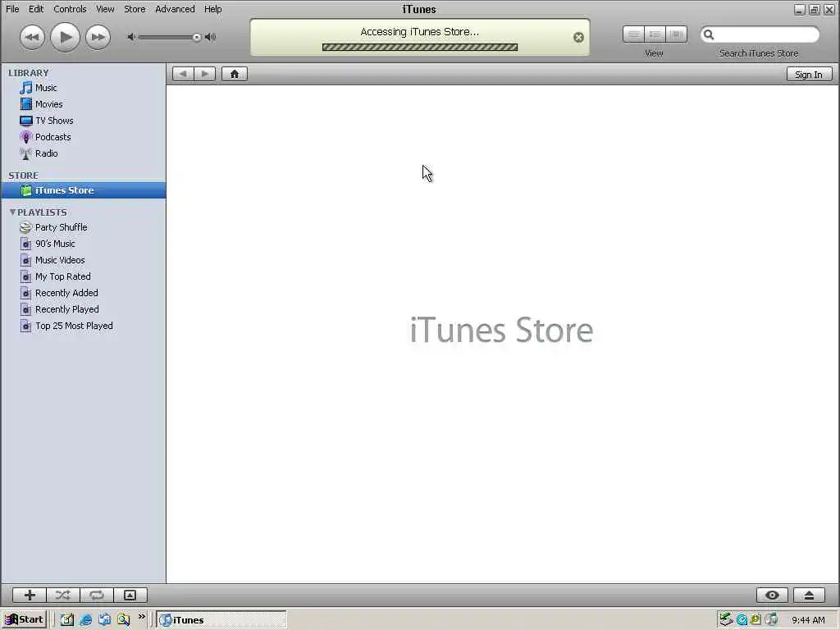The width and height of the screenshot is (840, 630).
Task: Toggle shuffle mode
Action: (x=62, y=595)
